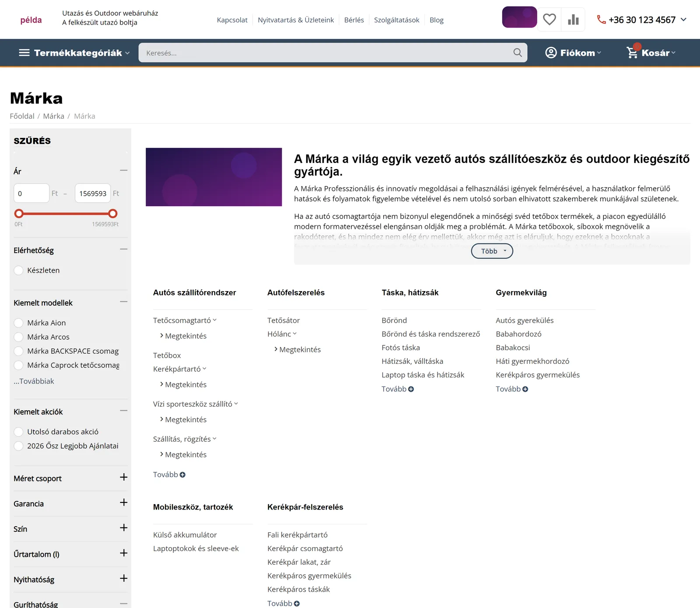Open Nyitvatartás & Üzleteink page
The width and height of the screenshot is (700, 608).
(296, 20)
